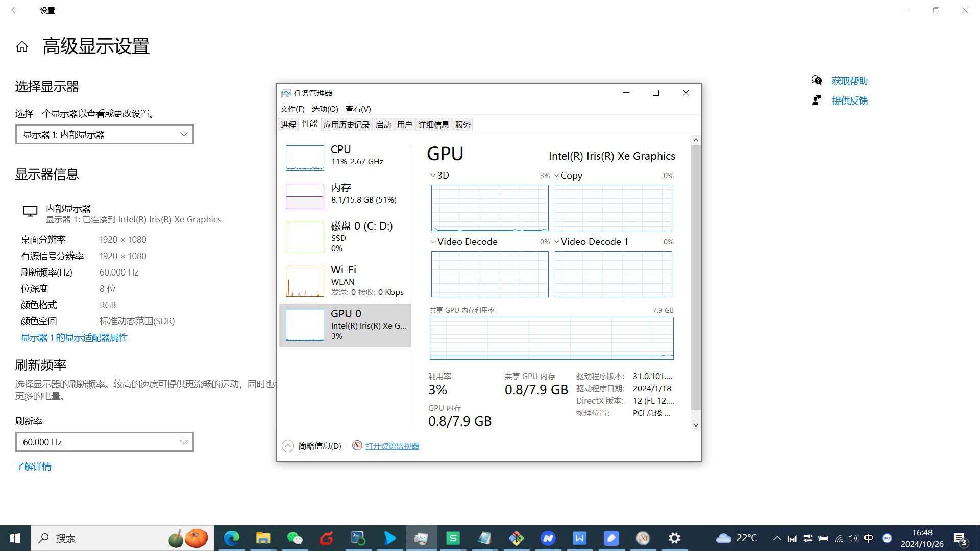The image size is (980, 551).
Task: Switch to the 进程 tab
Action: 288,124
